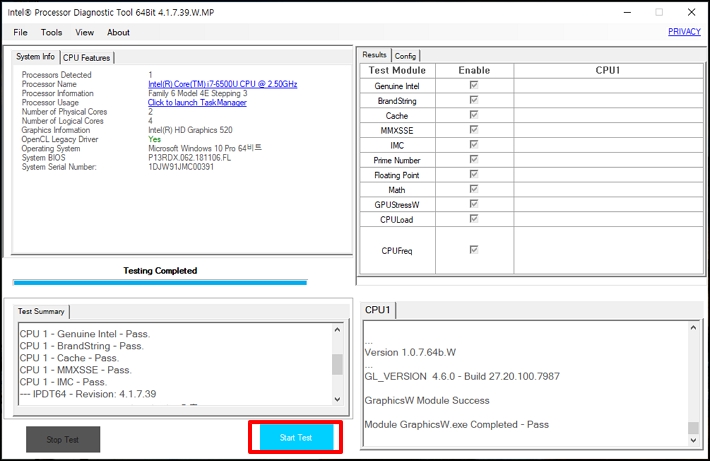The height and width of the screenshot is (461, 710).
Task: Open the Tools menu
Action: [x=51, y=32]
